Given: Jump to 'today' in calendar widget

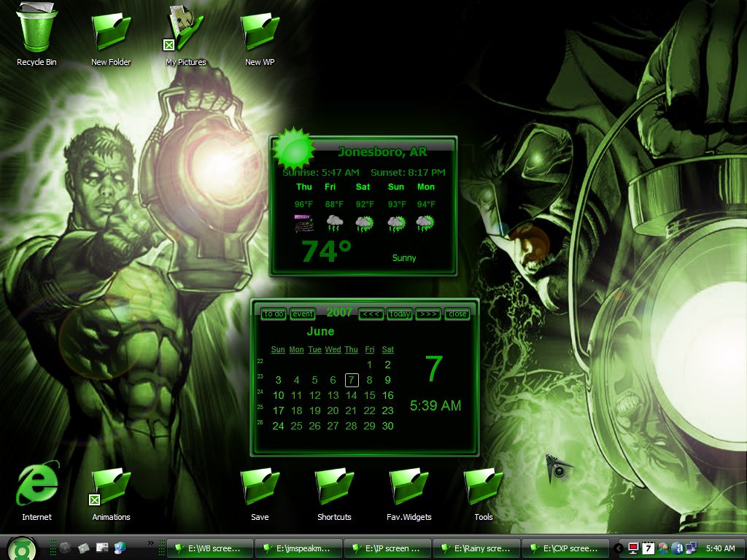Looking at the screenshot, I should click(400, 314).
